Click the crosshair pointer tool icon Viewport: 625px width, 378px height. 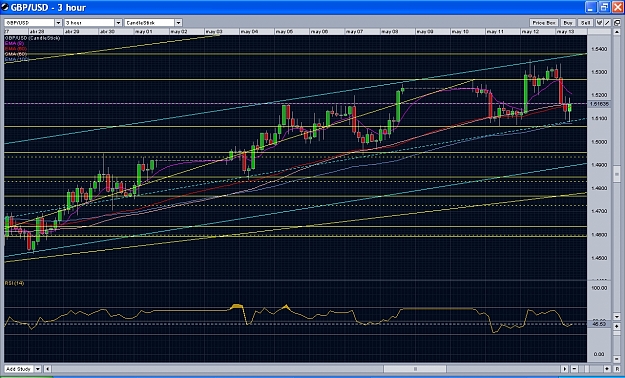599,23
